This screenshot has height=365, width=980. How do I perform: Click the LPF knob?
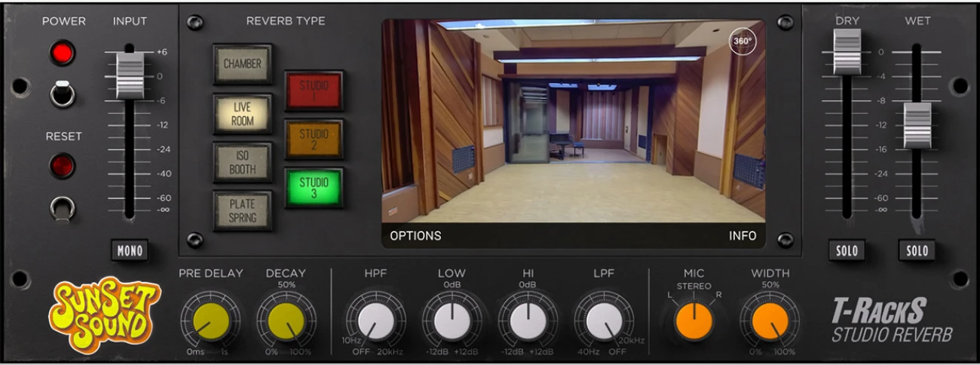click(604, 322)
